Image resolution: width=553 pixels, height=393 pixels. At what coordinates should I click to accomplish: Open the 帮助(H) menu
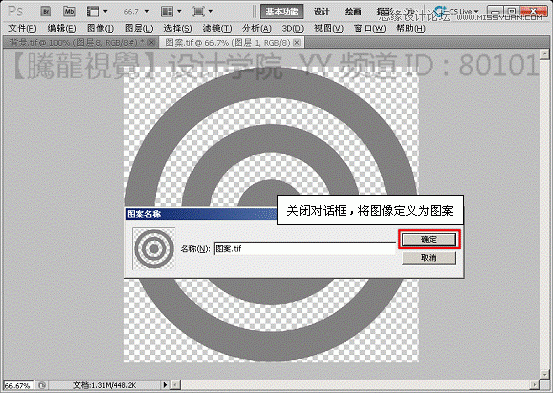coord(411,28)
